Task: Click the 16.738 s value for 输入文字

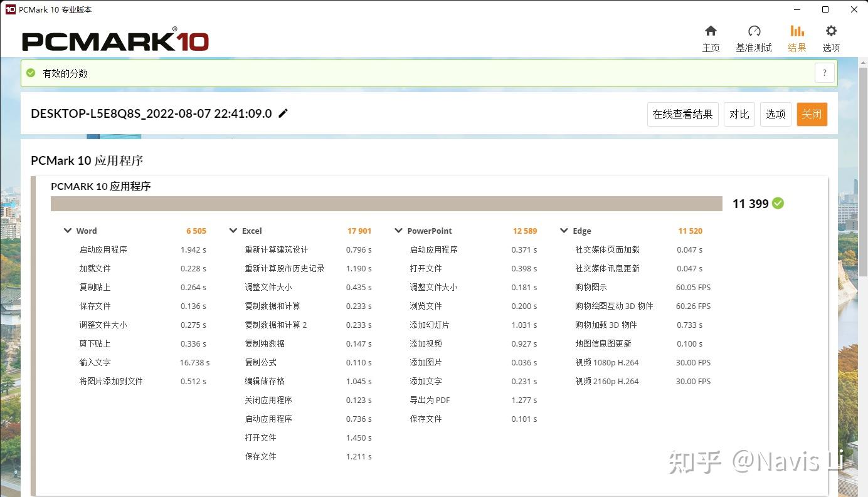Action: [194, 362]
